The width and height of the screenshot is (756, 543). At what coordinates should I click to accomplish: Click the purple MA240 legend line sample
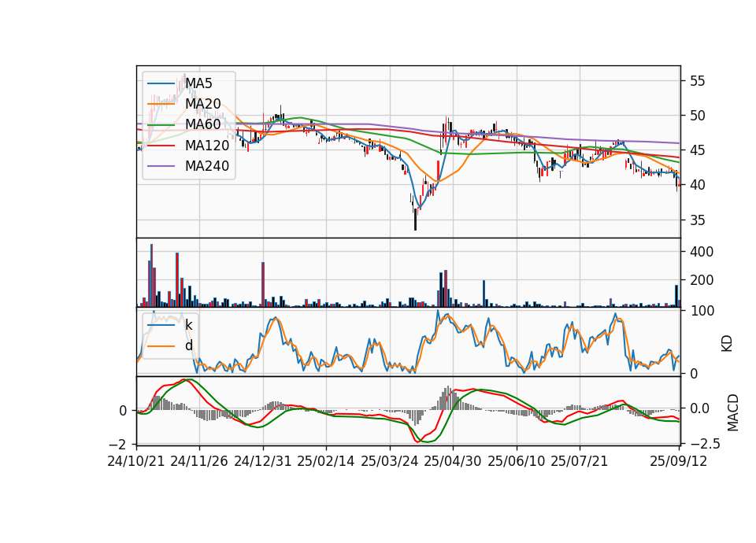(x=161, y=166)
